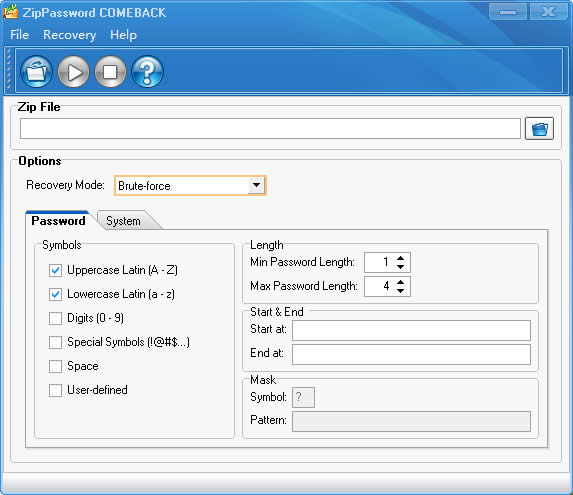Decrease Min Password Length with down arrow
This screenshot has width=573, height=495.
[x=401, y=267]
